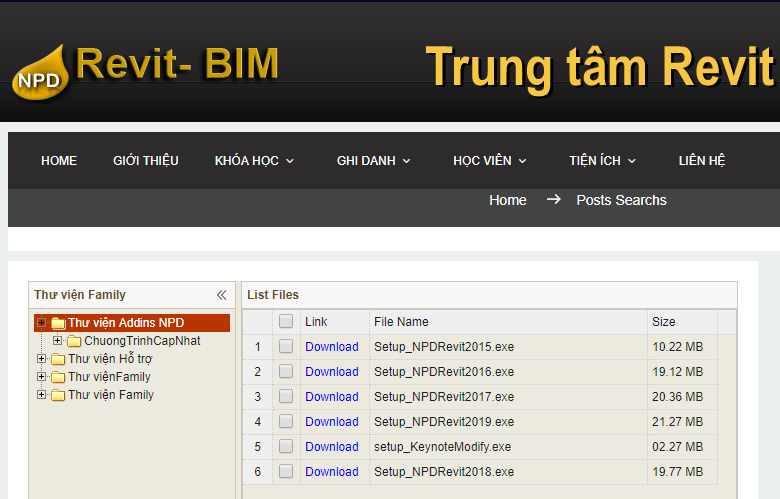Select the Thư việnFamily tree item
This screenshot has height=499, width=780.
point(109,377)
